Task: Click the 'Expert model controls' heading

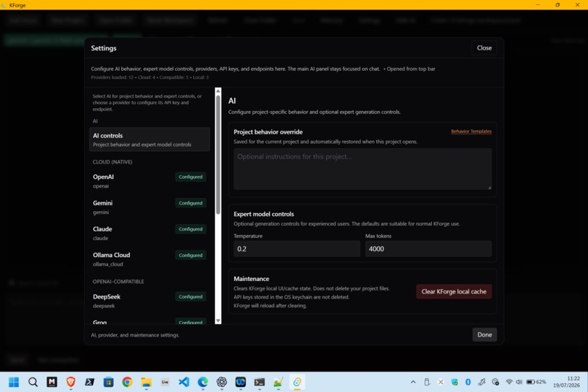Action: (263, 214)
